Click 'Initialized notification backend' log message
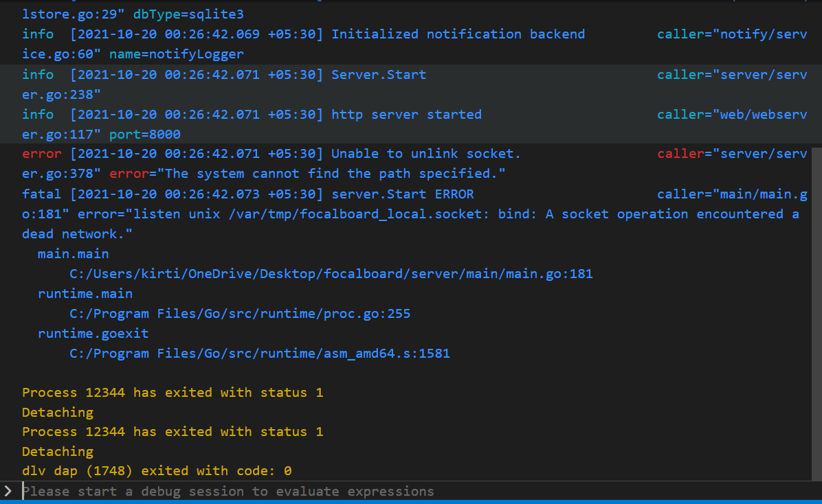Image resolution: width=822 pixels, height=504 pixels. pos(458,34)
